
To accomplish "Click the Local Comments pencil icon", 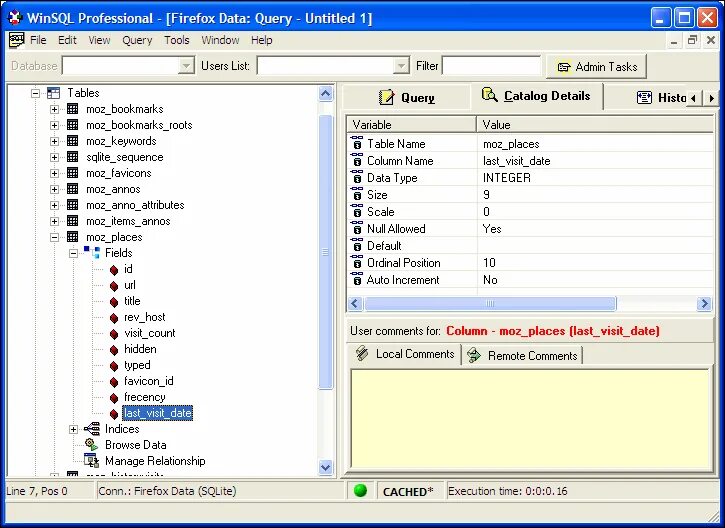I will click(362, 354).
